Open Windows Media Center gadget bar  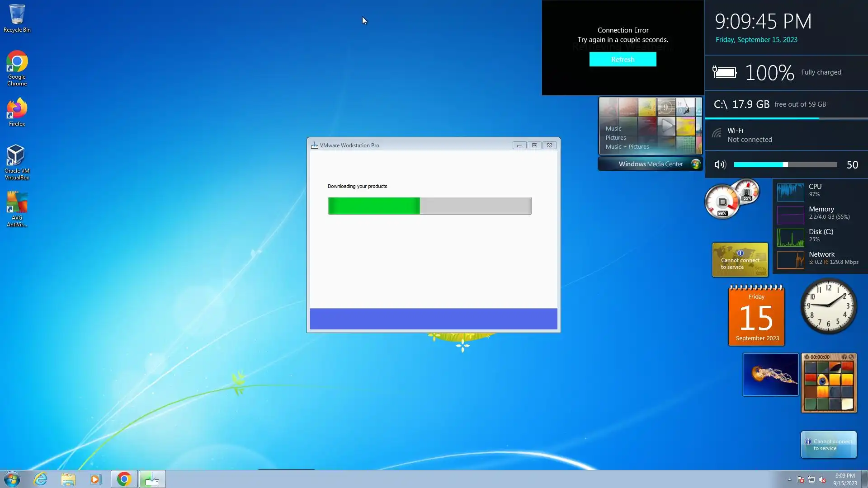(x=650, y=164)
